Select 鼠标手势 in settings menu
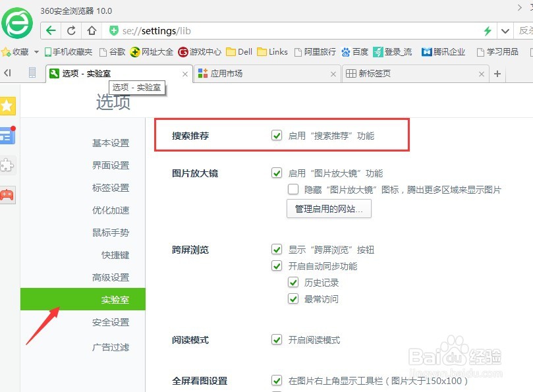 (111, 233)
